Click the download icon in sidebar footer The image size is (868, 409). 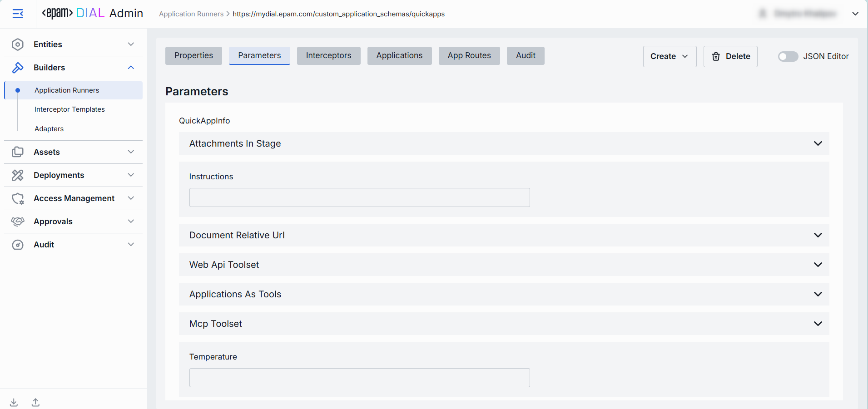(x=14, y=402)
